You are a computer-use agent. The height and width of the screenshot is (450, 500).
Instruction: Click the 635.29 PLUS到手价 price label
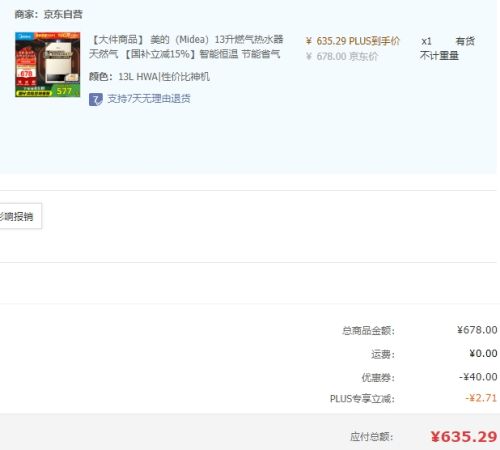point(353,41)
